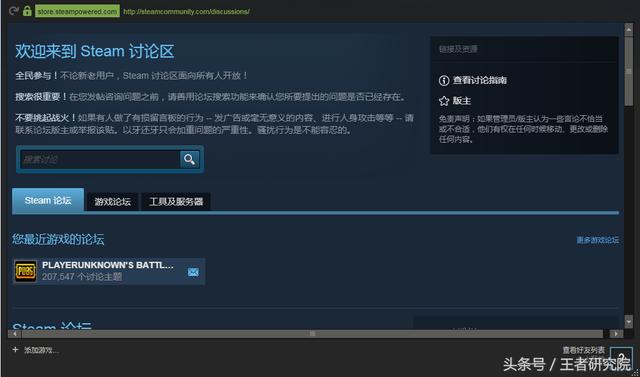Image resolution: width=640 pixels, height=377 pixels.
Task: Click the vertical scrollbar thumb
Action: 629,70
